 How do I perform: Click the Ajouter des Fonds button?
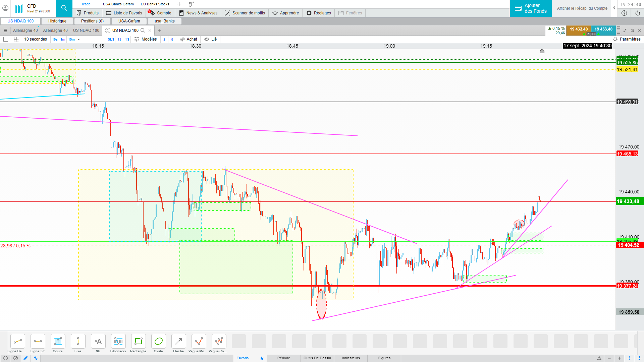click(x=531, y=8)
